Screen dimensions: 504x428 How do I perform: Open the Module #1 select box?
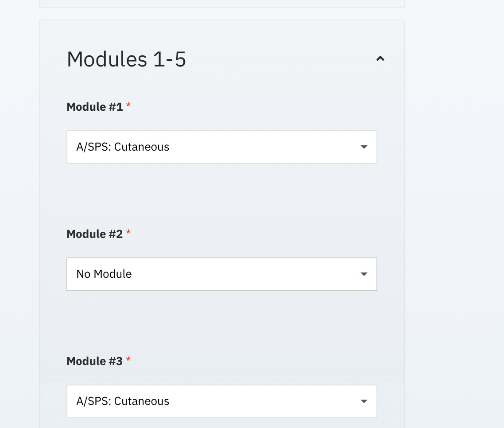click(x=222, y=147)
